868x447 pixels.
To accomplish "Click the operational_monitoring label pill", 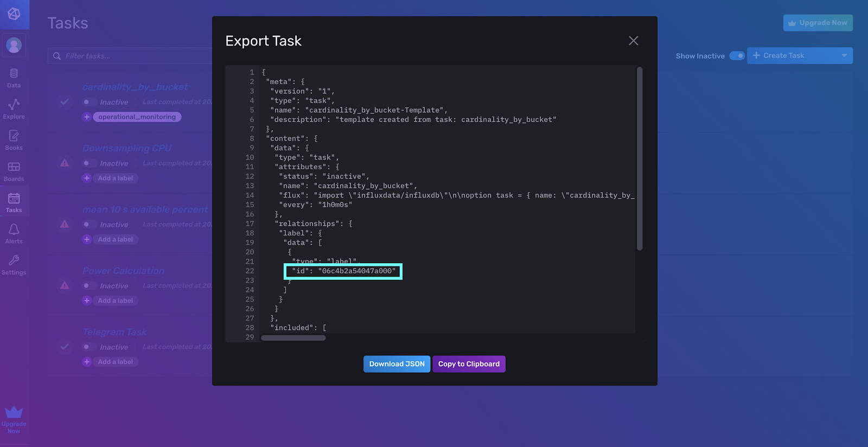I will pyautogui.click(x=137, y=117).
